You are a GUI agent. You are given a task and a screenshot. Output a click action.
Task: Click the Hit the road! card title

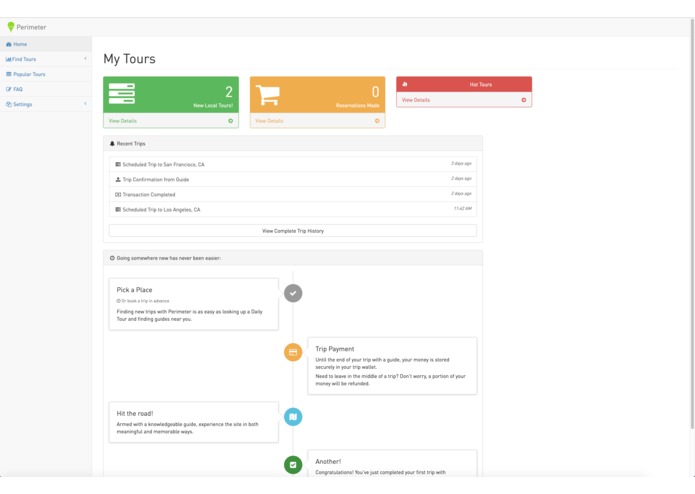(x=135, y=414)
